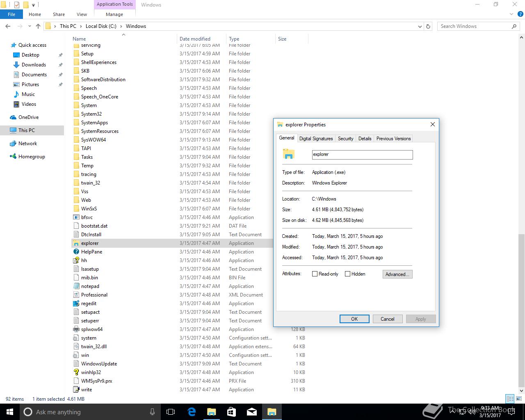Image resolution: width=525 pixels, height=420 pixels.
Task: Click the explorer file icon in list
Action: pyautogui.click(x=76, y=243)
